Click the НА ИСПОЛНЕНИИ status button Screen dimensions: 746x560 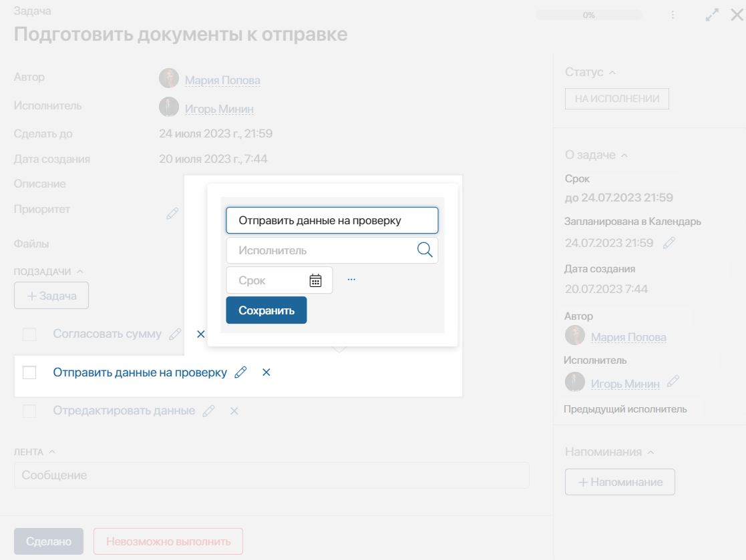pyautogui.click(x=617, y=99)
